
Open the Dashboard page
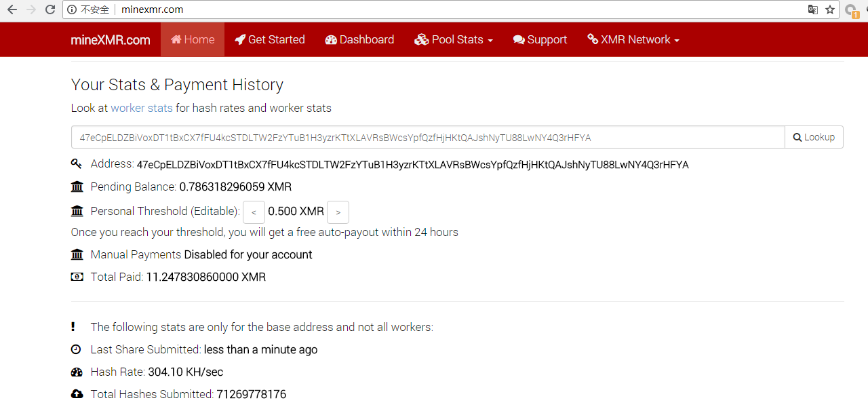(x=359, y=39)
